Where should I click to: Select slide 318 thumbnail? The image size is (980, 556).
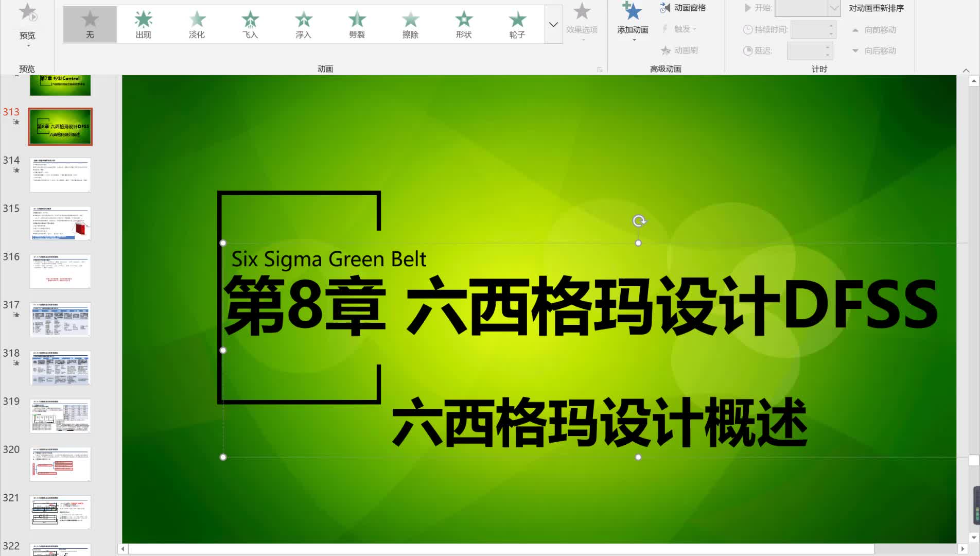[60, 368]
